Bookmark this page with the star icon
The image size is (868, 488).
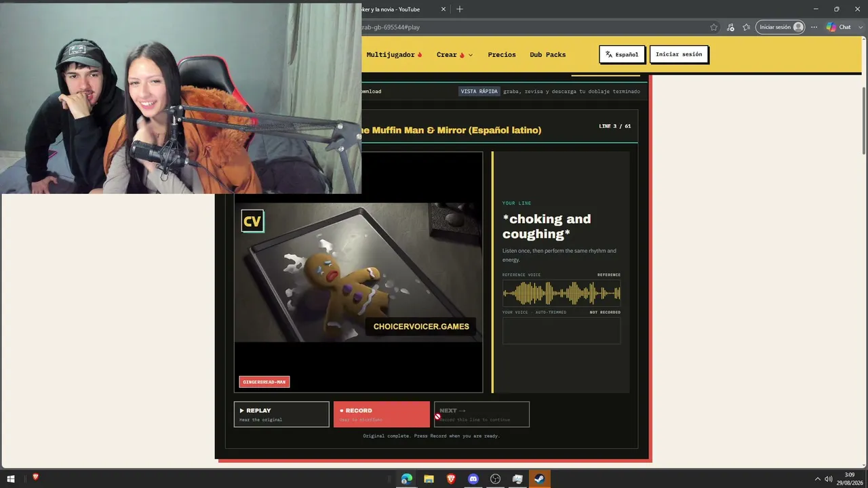tap(713, 27)
